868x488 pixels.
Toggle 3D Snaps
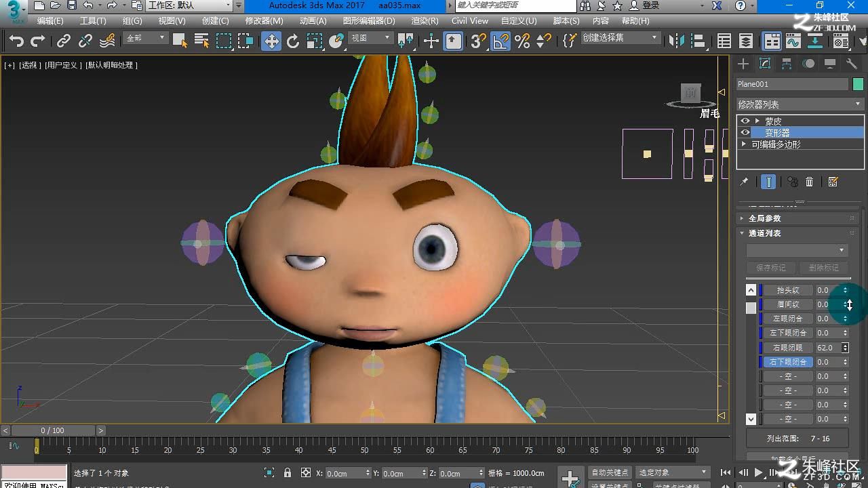pos(479,41)
